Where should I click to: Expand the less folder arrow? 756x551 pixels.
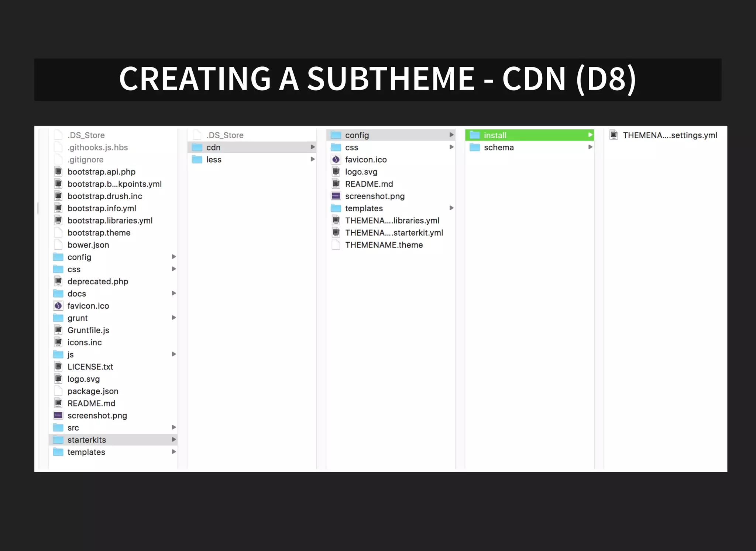tap(313, 159)
